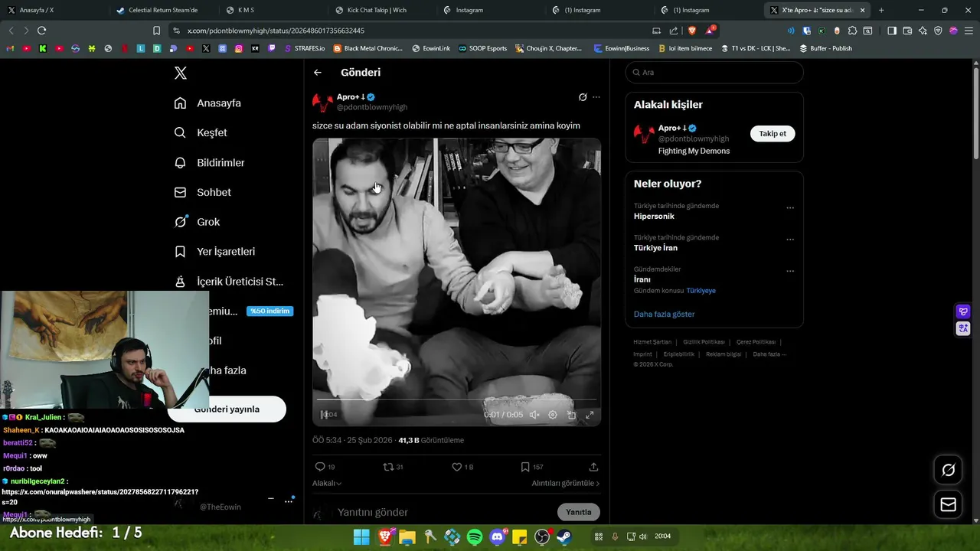Open the Türkiye İran trending topic
980x551 pixels.
pyautogui.click(x=655, y=248)
